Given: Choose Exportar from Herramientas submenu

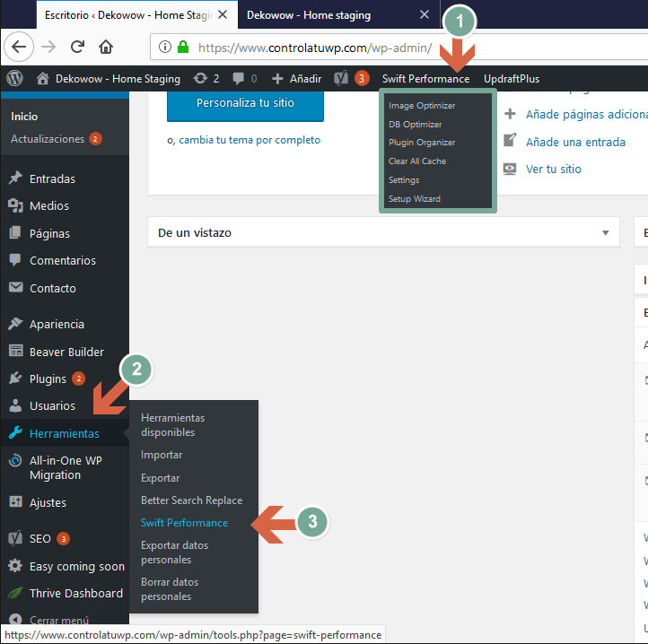Looking at the screenshot, I should (x=161, y=477).
